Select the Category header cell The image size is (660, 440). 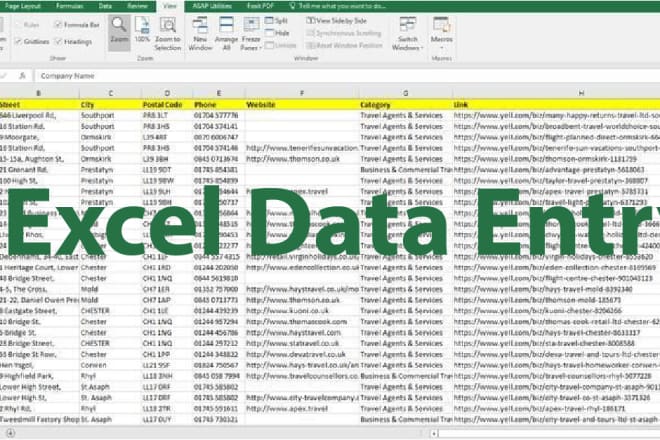click(406, 104)
